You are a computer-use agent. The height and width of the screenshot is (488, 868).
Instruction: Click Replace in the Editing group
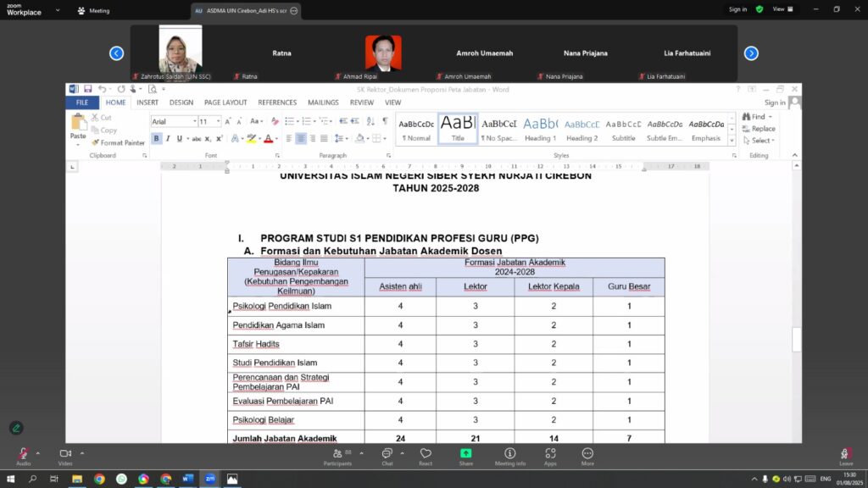click(759, 129)
